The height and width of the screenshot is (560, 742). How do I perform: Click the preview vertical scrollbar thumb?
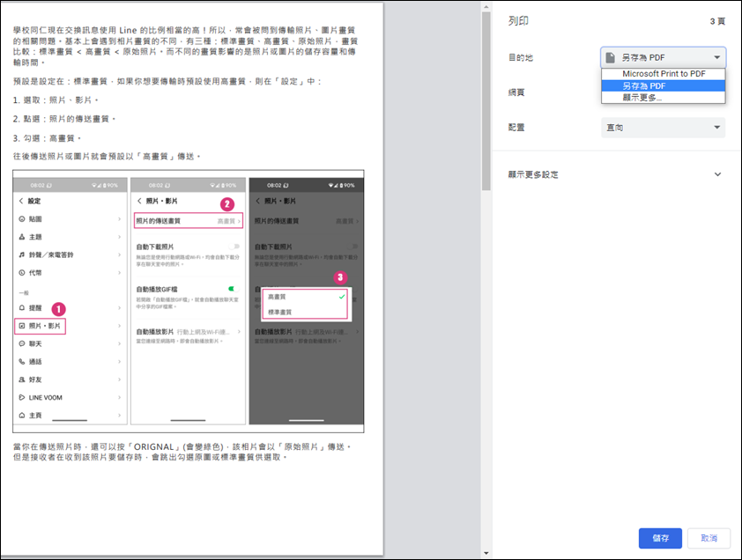click(x=486, y=101)
